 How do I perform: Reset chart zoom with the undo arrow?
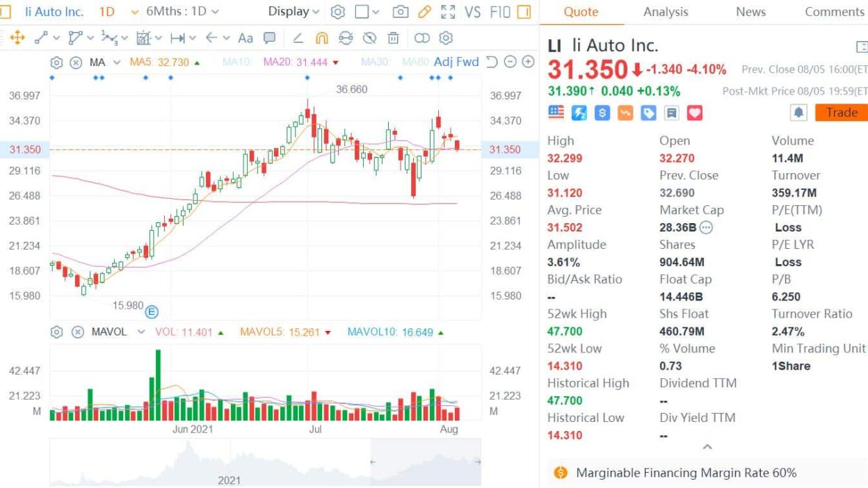click(492, 62)
